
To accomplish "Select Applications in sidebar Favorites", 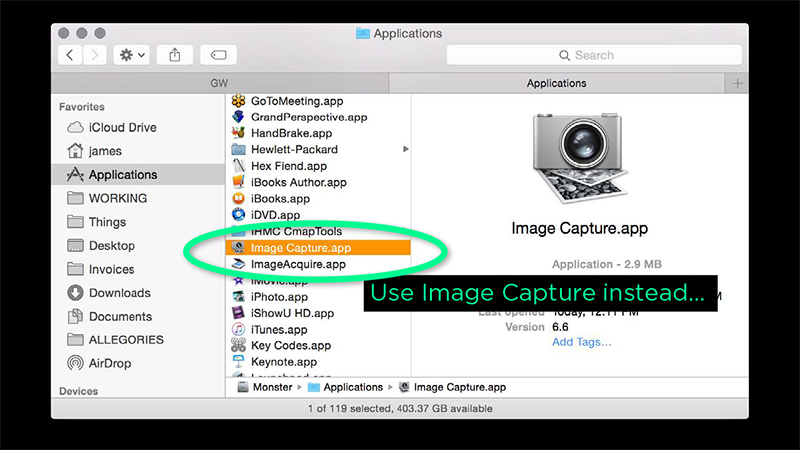I will point(138,174).
